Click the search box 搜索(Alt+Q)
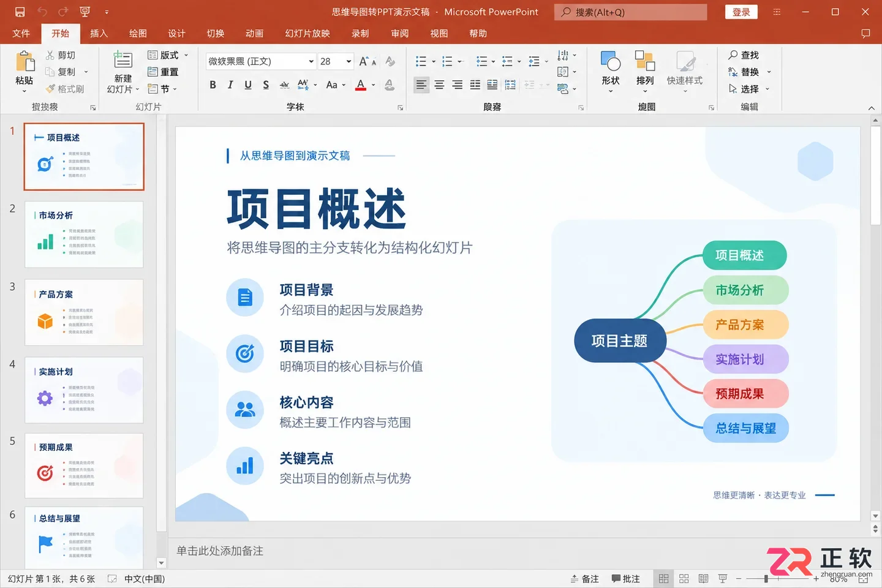The image size is (882, 588). [631, 12]
